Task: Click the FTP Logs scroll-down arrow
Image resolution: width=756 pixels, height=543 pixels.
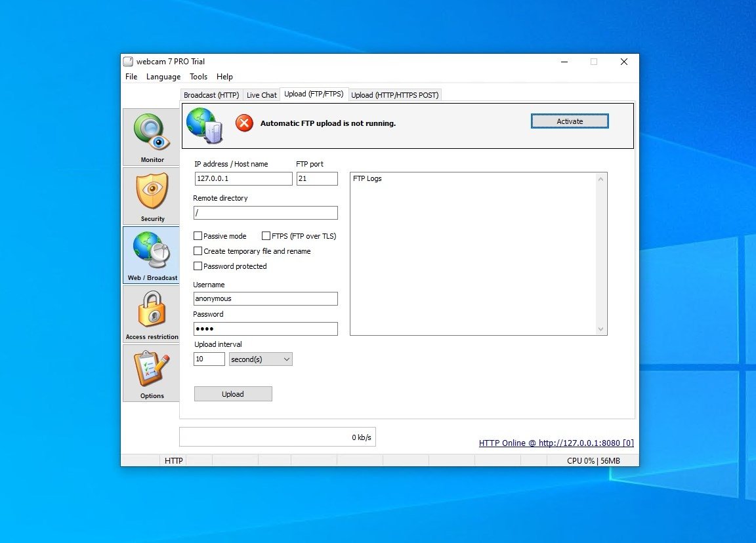Action: pos(600,329)
